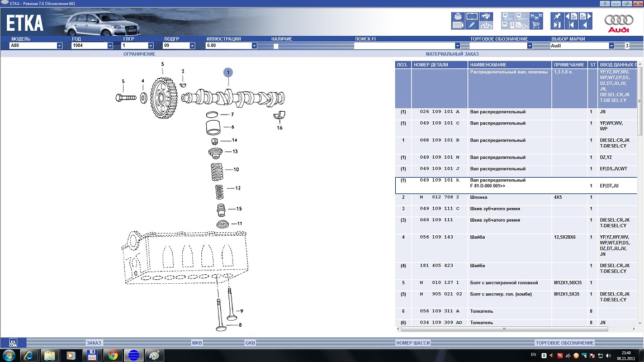Click the ПРИМЕЧАНИЕ column header

(x=569, y=65)
